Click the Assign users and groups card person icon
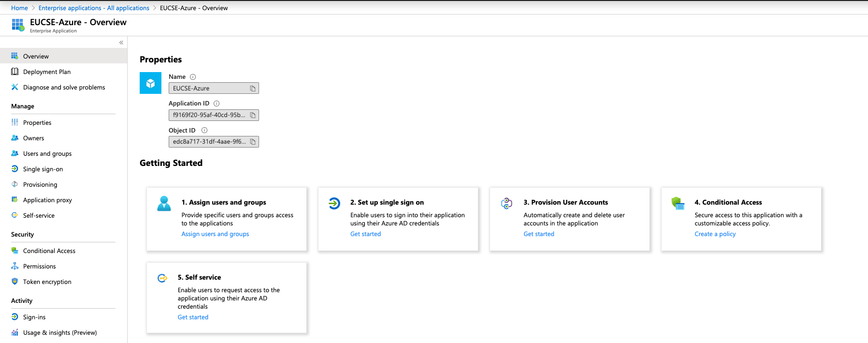The width and height of the screenshot is (868, 343). pos(164,204)
